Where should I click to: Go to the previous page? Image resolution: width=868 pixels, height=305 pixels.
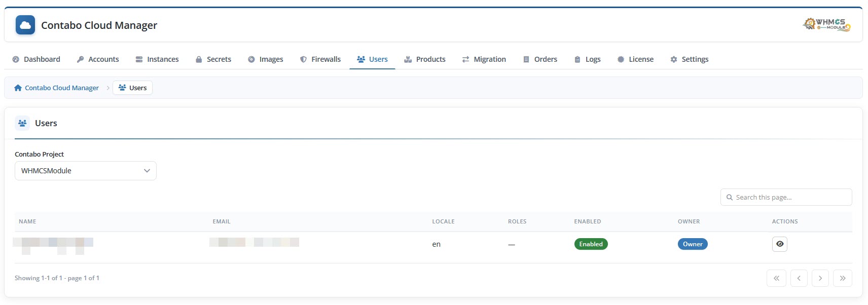[x=799, y=278]
